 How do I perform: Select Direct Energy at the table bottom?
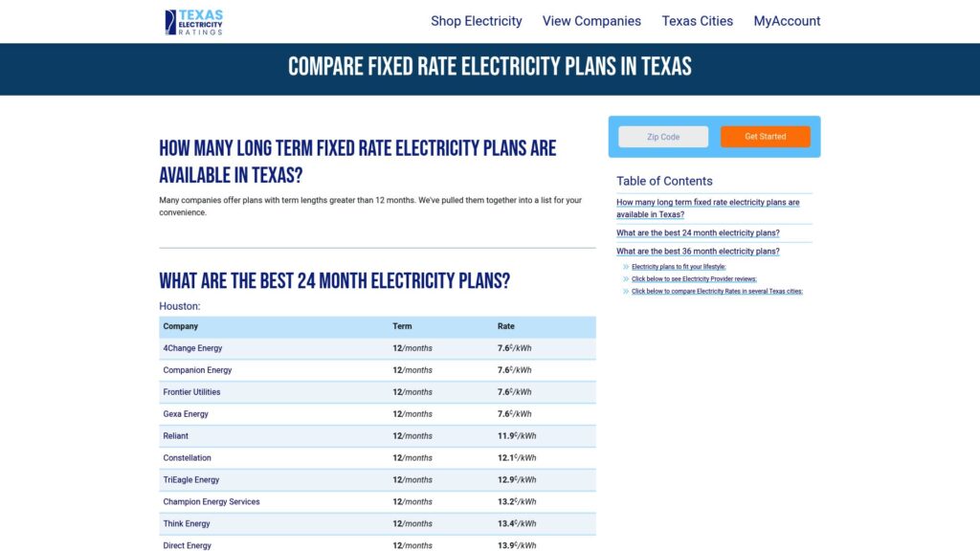point(187,544)
